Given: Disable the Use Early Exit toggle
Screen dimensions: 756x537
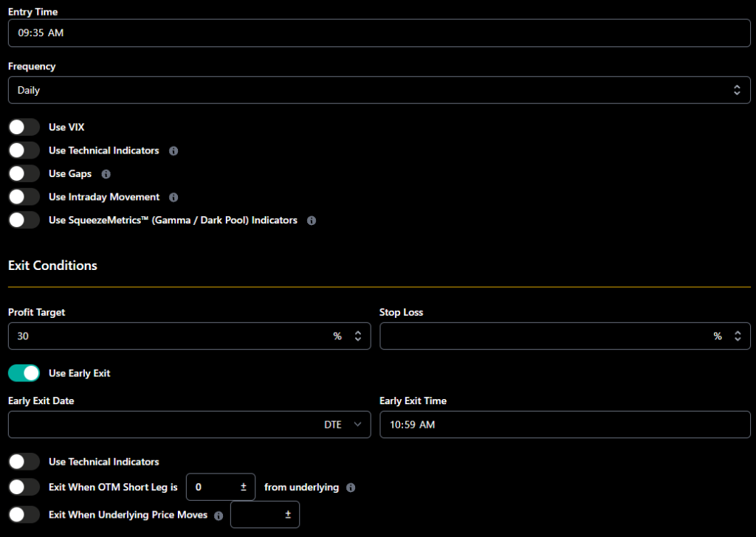Looking at the screenshot, I should (24, 373).
